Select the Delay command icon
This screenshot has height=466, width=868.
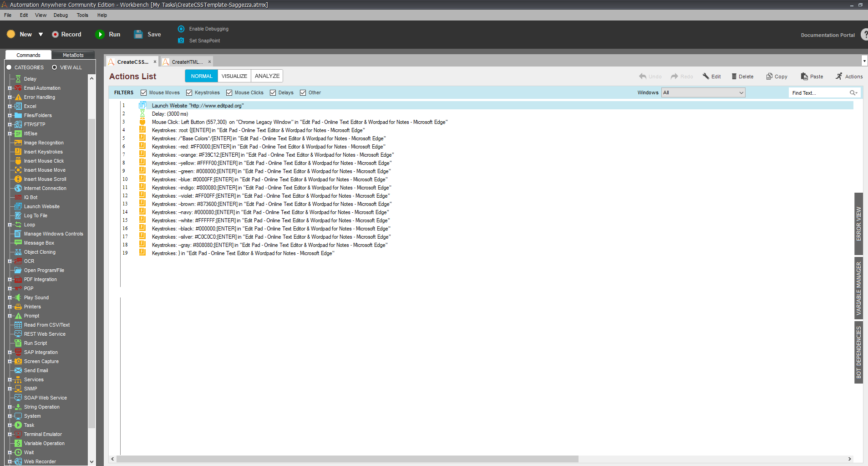pos(18,79)
